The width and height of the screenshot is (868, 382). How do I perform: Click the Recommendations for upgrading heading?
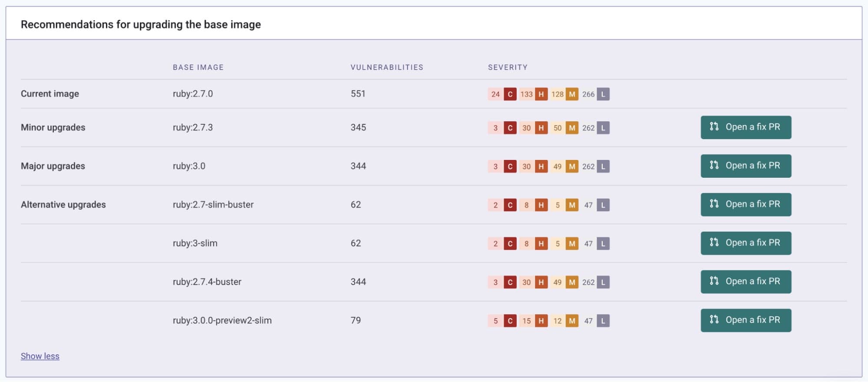click(141, 24)
